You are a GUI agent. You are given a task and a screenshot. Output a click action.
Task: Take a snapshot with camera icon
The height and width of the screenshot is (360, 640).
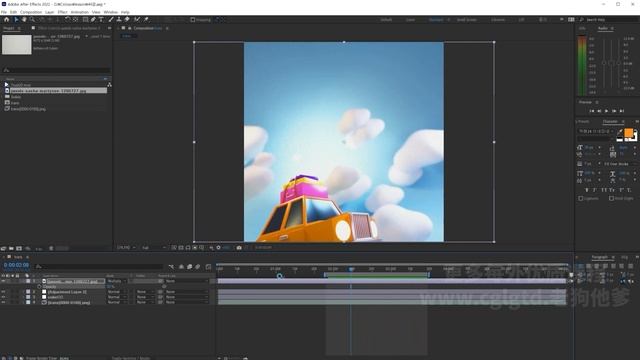click(239, 247)
